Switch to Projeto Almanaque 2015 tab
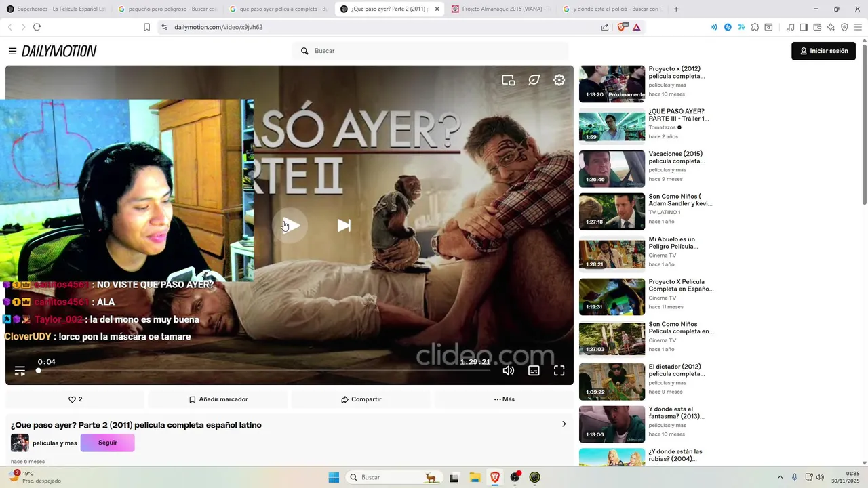 (502, 9)
